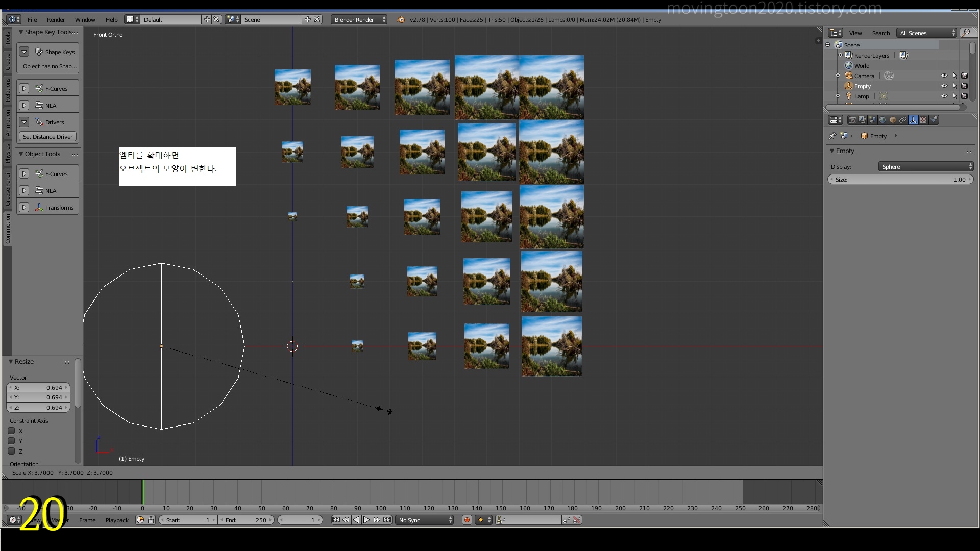
Task: Open the Scene properties tab icon
Action: coord(872,120)
